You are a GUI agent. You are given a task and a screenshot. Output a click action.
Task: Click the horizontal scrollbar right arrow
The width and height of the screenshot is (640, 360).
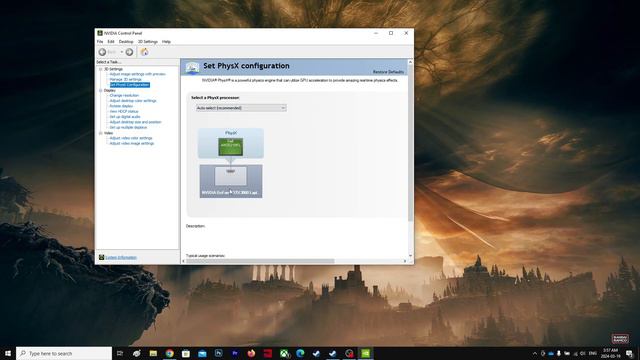405,261
